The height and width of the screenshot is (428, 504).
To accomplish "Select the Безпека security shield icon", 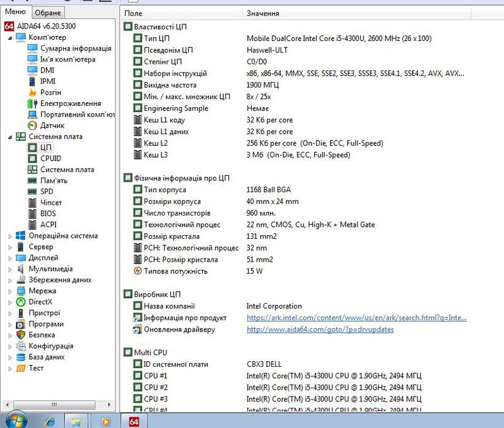I will (21, 335).
